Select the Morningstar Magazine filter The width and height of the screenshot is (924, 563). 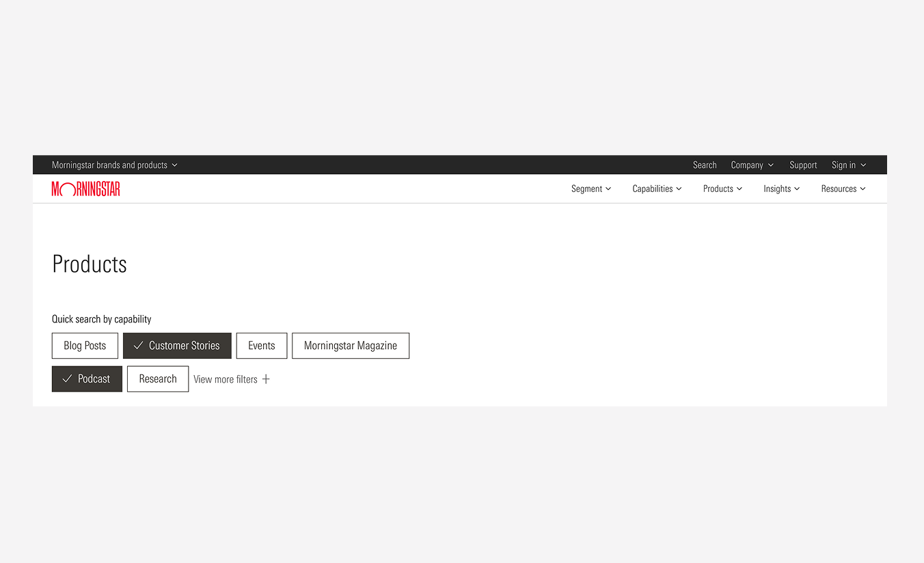(x=351, y=346)
